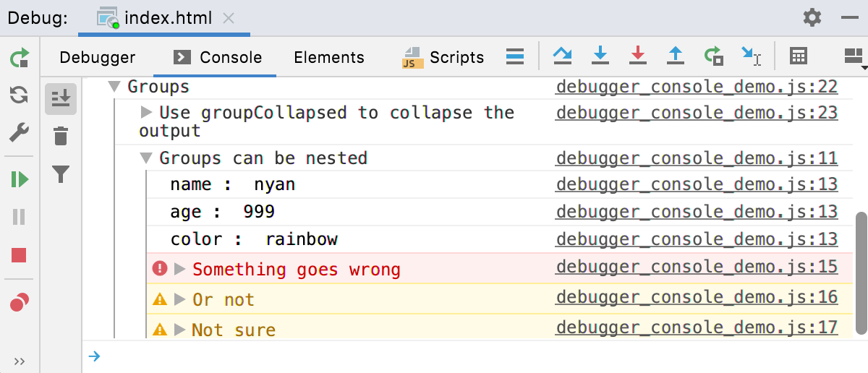Click the Step Out up-arrow icon
868x373 pixels.
click(676, 56)
